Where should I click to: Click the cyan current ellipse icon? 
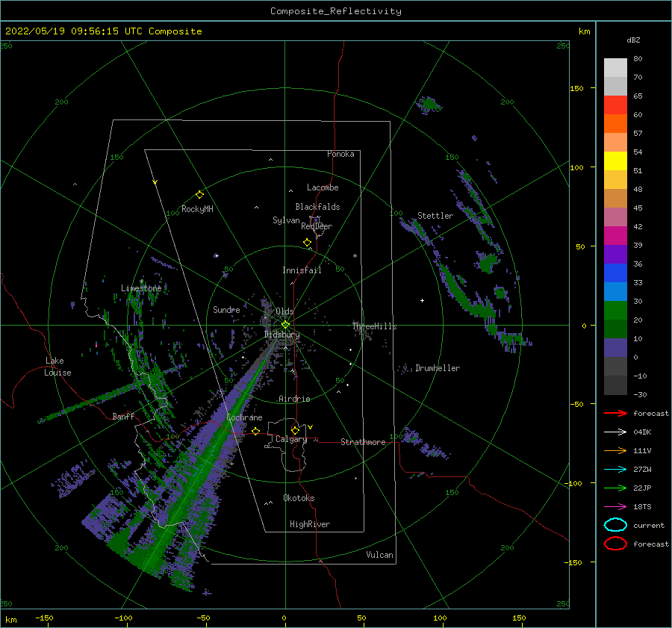click(615, 525)
